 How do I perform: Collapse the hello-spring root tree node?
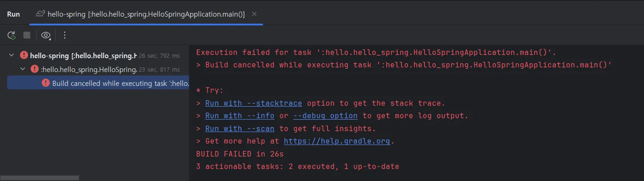[x=12, y=55]
